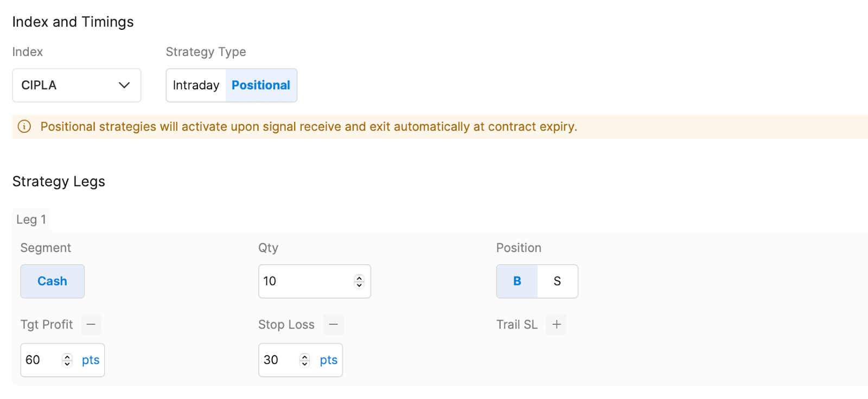Click the chevron in the Index selector
868x399 pixels.
124,86
